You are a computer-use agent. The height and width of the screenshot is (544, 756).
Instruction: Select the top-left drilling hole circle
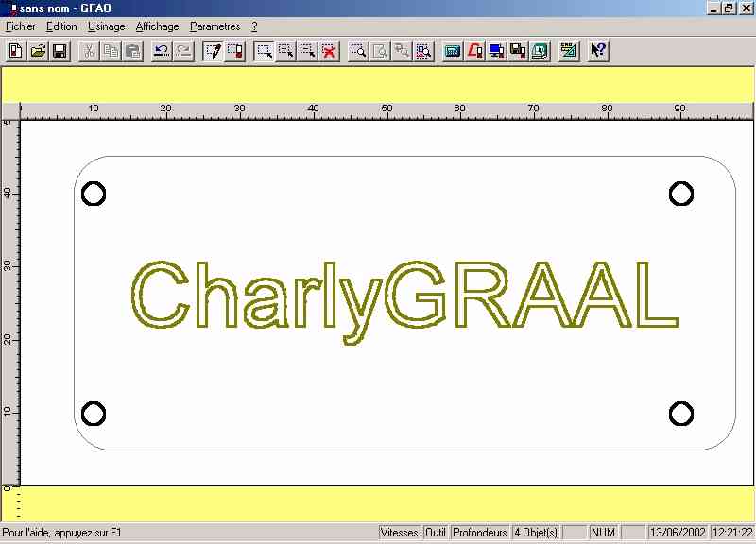[x=94, y=194]
